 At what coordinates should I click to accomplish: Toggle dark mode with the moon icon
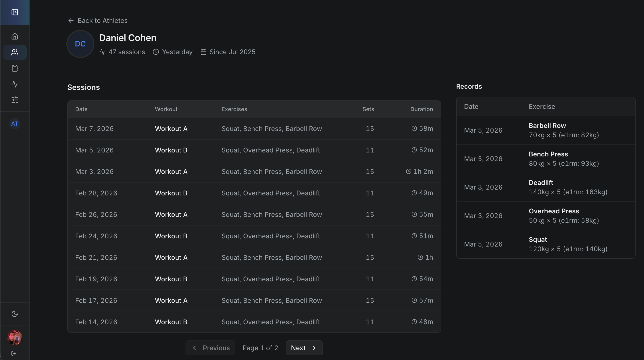[x=14, y=314]
